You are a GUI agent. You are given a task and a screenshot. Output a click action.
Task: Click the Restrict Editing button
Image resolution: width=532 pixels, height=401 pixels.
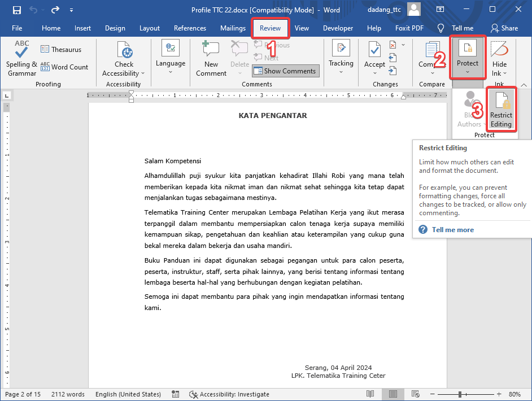pyautogui.click(x=501, y=109)
